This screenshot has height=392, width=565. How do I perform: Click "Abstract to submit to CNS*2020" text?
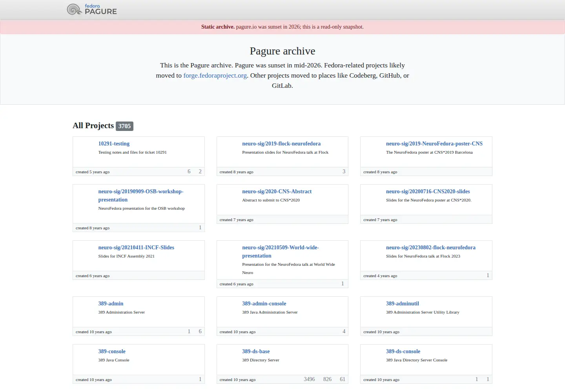pyautogui.click(x=271, y=200)
